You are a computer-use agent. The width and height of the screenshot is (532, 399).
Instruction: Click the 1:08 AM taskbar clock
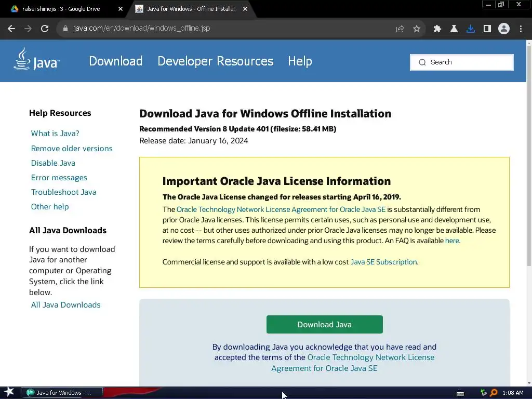tap(513, 393)
